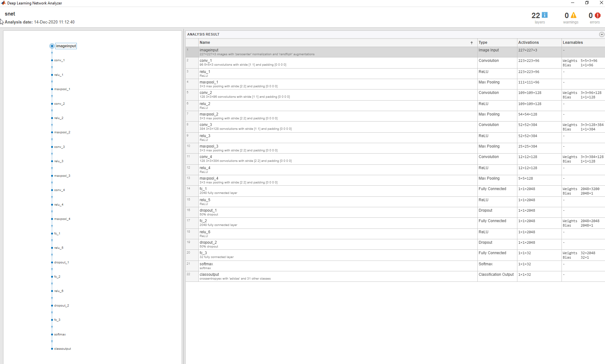Select the conv_3 row in the table
605x364 pixels.
pos(395,127)
